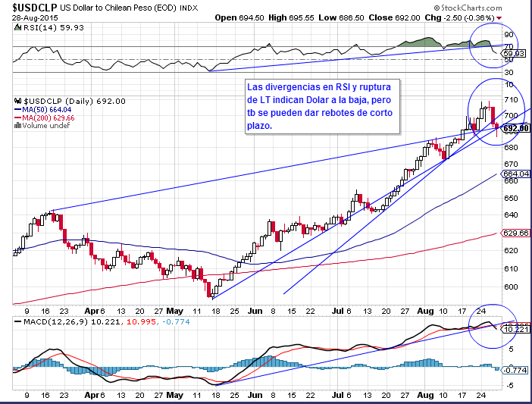Click the 600 label on the price axis

[511, 287]
